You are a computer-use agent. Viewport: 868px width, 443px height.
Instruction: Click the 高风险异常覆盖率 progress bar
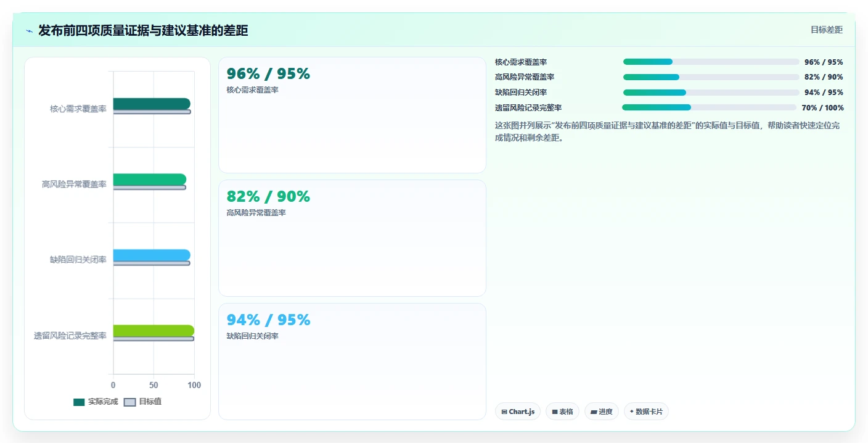pos(711,77)
